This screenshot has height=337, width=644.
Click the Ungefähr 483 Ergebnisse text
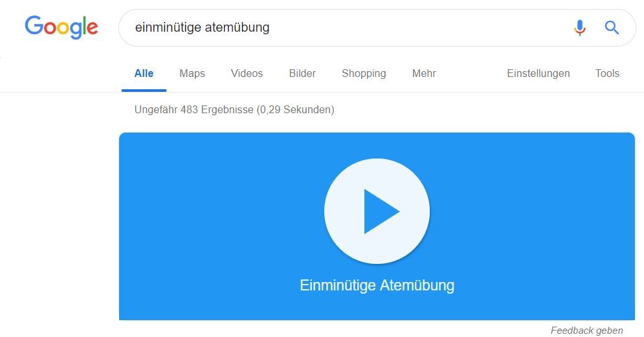click(x=194, y=109)
